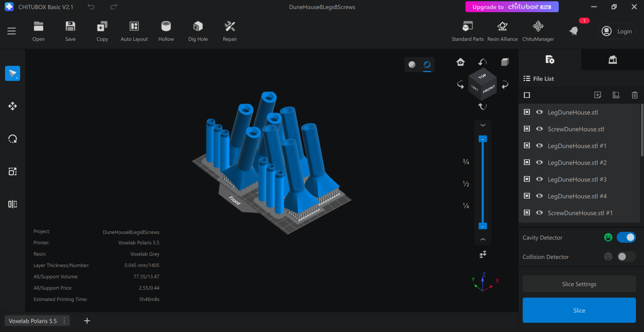
Task: Open the Repair tool
Action: point(230,32)
